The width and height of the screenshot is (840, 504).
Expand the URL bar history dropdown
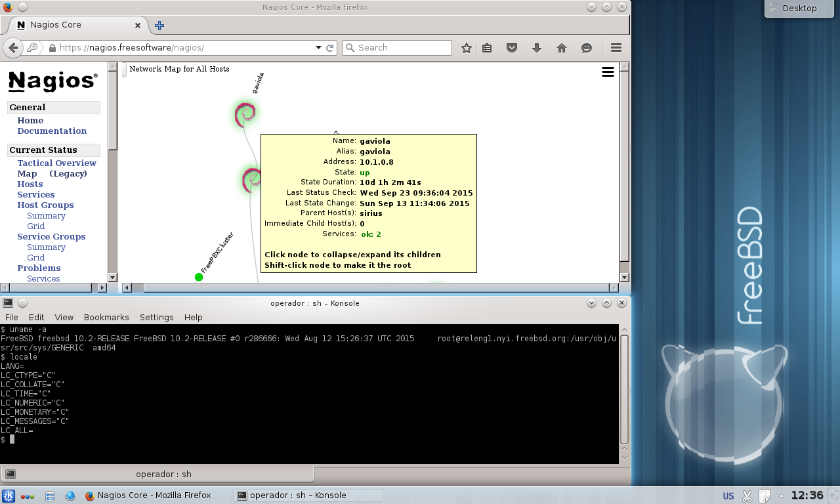(x=318, y=48)
